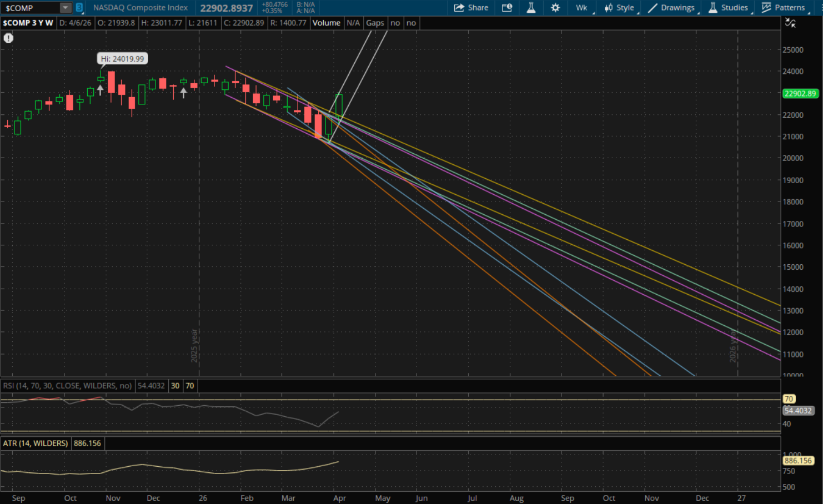Click the Hi: 24019.99 price bubble
Image resolution: width=823 pixels, height=504 pixels.
[x=122, y=59]
